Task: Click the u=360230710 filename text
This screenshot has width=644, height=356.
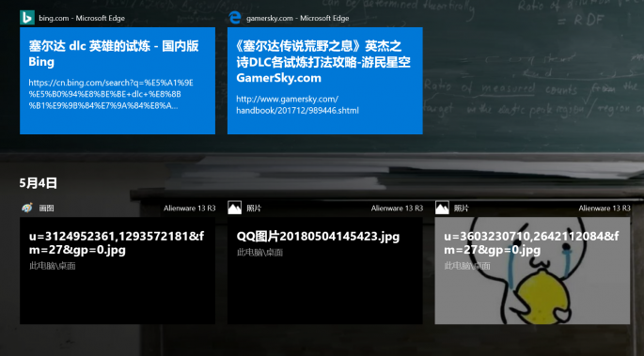Action: (531, 243)
